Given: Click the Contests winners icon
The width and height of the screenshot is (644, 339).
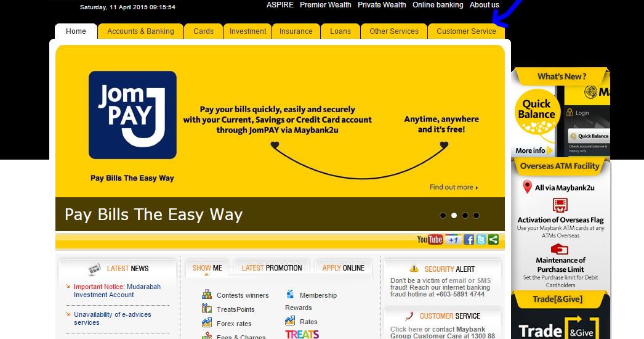Looking at the screenshot, I should pyautogui.click(x=207, y=294).
